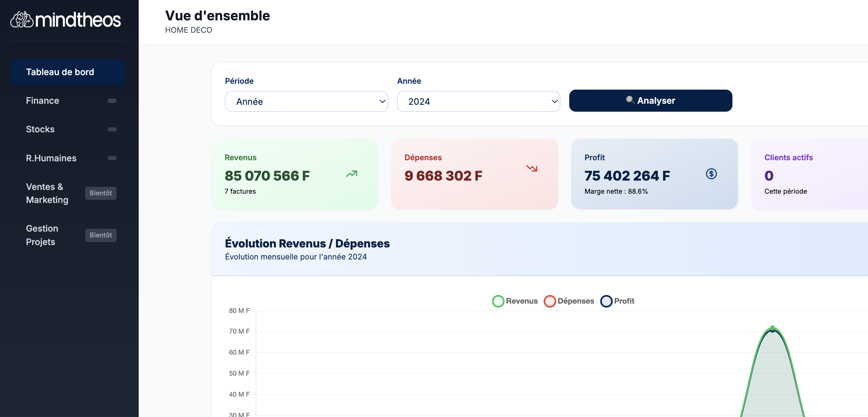Toggle the Revenus series in the chart legend

[498, 301]
